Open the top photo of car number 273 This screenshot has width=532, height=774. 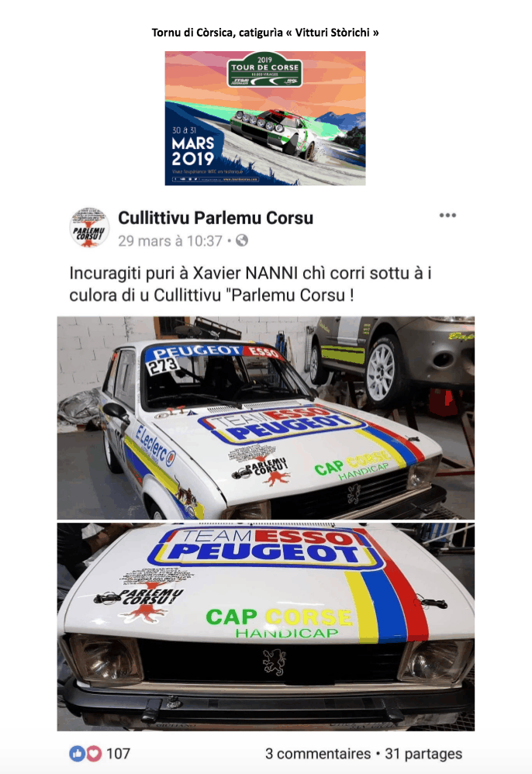[265, 417]
